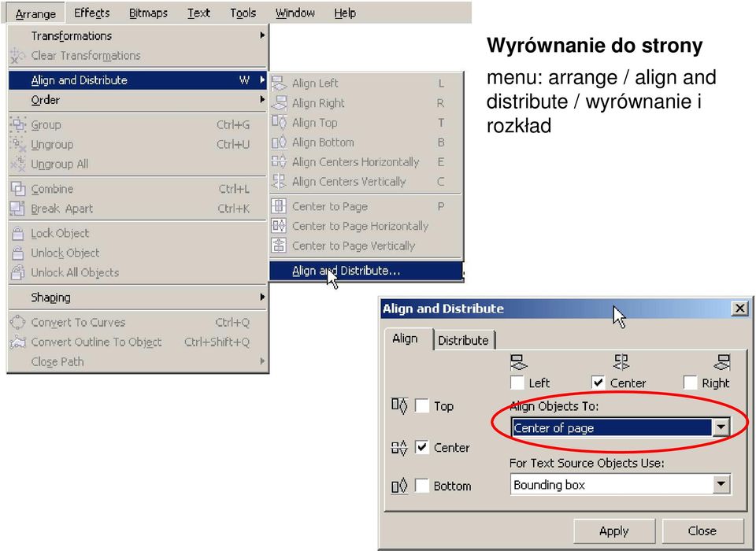Viewport: 756px width, 551px height.
Task: Expand the Transformations submenu
Action: 137,35
